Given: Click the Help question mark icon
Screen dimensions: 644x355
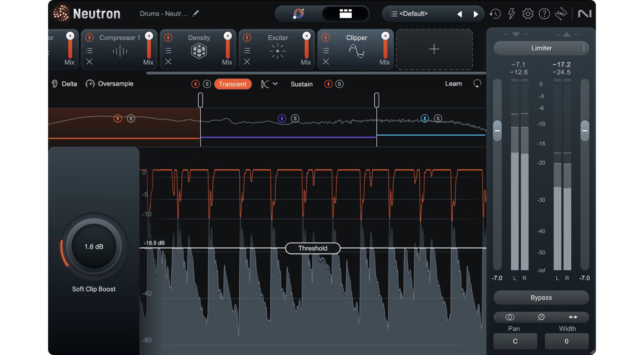Looking at the screenshot, I should point(544,13).
